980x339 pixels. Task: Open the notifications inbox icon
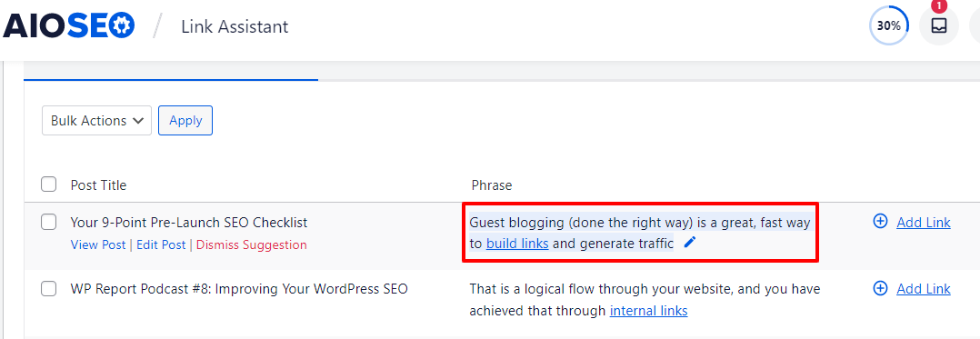939,25
